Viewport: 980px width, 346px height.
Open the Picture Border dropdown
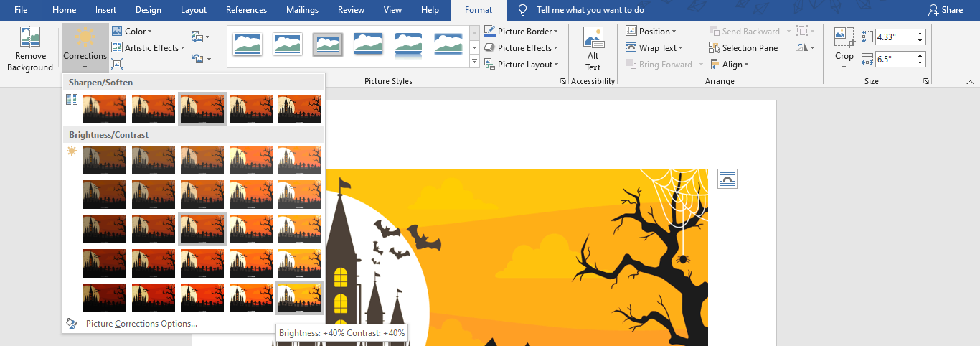521,32
